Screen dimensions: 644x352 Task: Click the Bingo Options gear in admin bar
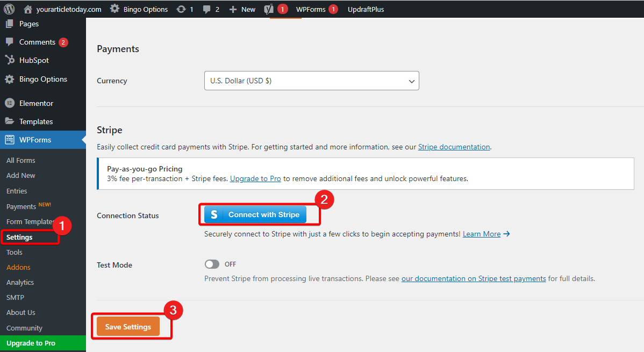coord(115,9)
